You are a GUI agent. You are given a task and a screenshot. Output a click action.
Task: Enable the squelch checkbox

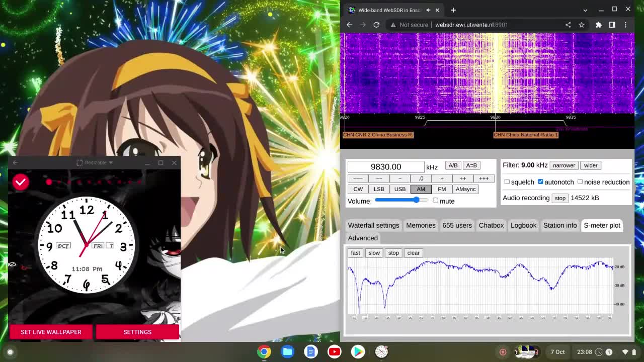(507, 182)
